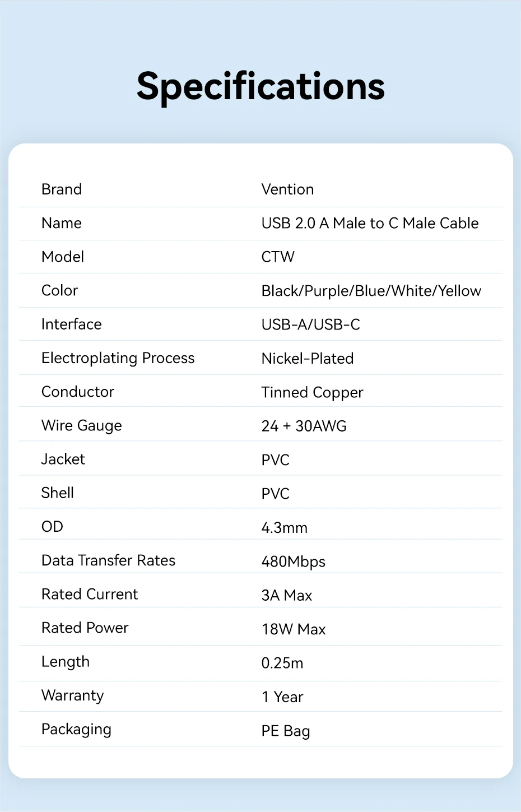The width and height of the screenshot is (521, 812).
Task: Select the PVC value in the Shell row
Action: click(x=275, y=494)
